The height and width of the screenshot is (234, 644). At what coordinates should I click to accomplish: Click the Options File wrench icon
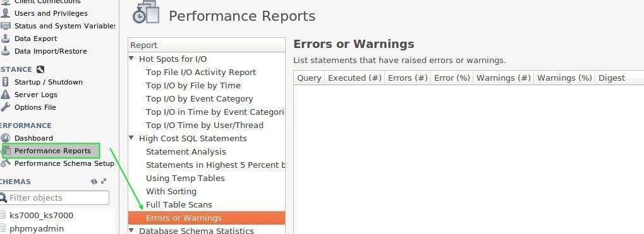pyautogui.click(x=5, y=107)
